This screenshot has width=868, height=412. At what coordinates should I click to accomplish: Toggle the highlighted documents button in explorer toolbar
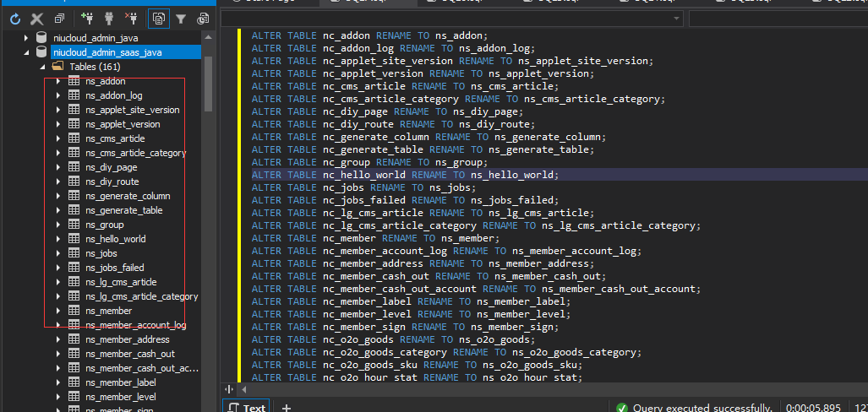click(x=158, y=18)
